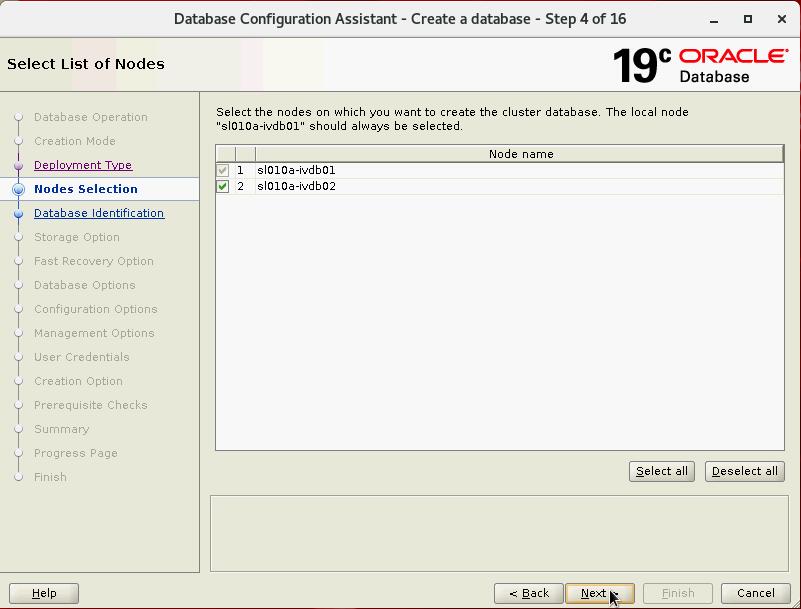The height and width of the screenshot is (609, 801).
Task: Open the Deployment Type step link
Action: coord(83,165)
